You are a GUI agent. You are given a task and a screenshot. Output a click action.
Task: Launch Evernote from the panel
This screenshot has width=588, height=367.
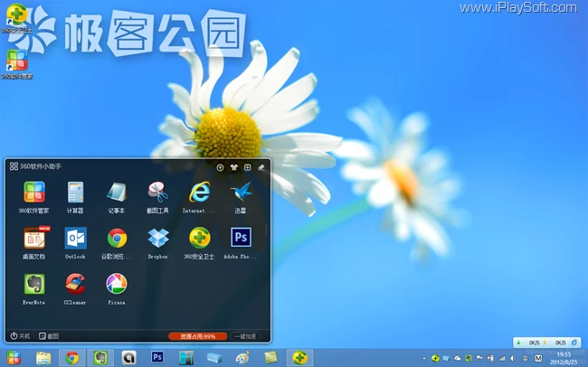33,285
